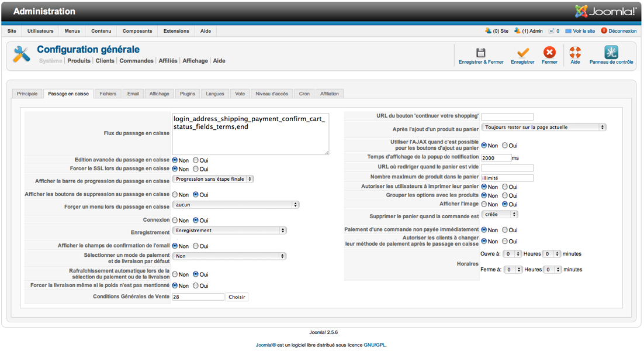Open the Progression sans étape finale dropdown
The width and height of the screenshot is (644, 351).
[x=213, y=179]
